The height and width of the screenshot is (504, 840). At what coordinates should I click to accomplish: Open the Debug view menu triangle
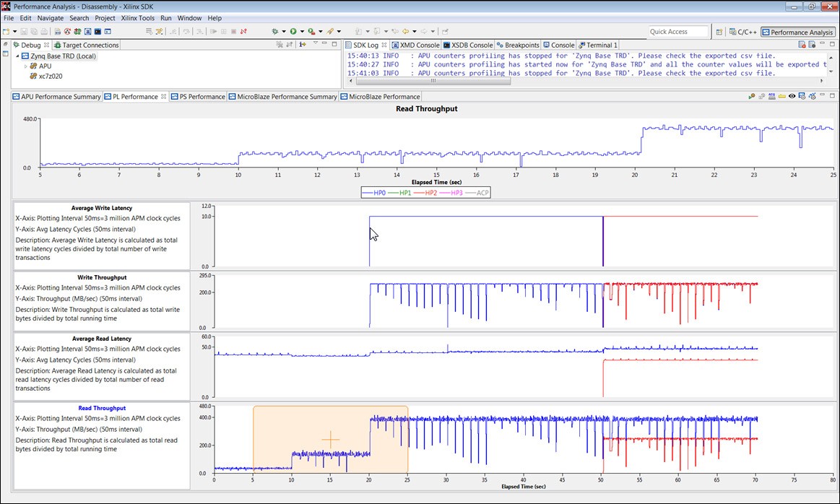pos(315,44)
